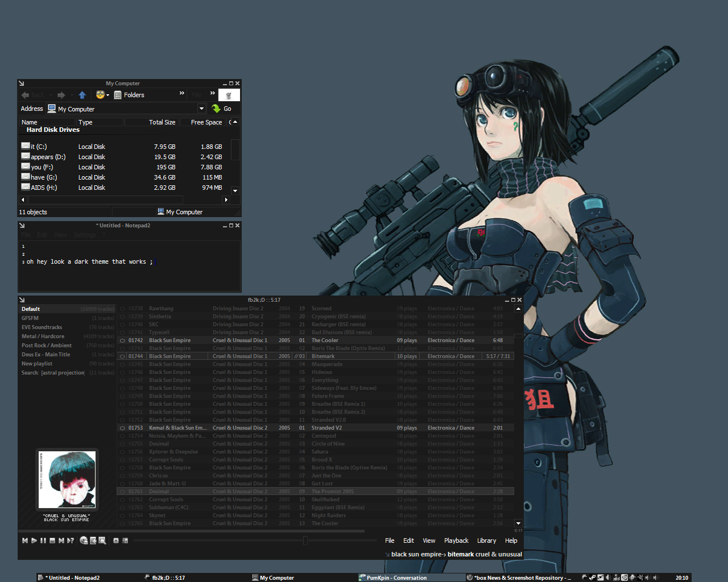This screenshot has width=728, height=582.
Task: Skip to the next track
Action: coord(61,541)
